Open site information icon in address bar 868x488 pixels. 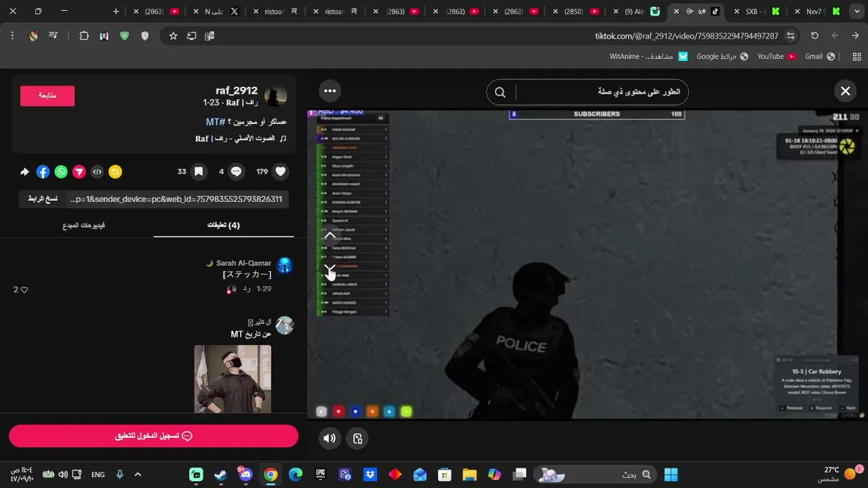[791, 36]
